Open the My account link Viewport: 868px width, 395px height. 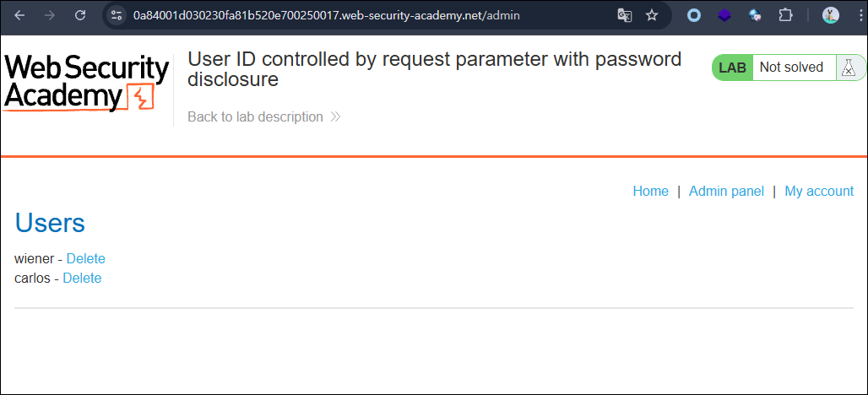tap(819, 191)
